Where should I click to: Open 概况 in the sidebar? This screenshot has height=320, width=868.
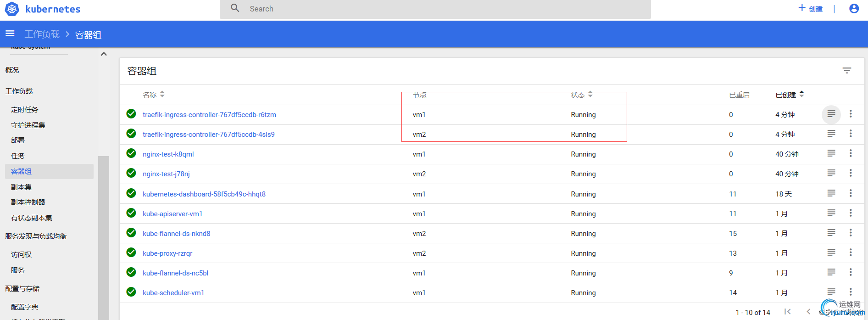coord(12,70)
